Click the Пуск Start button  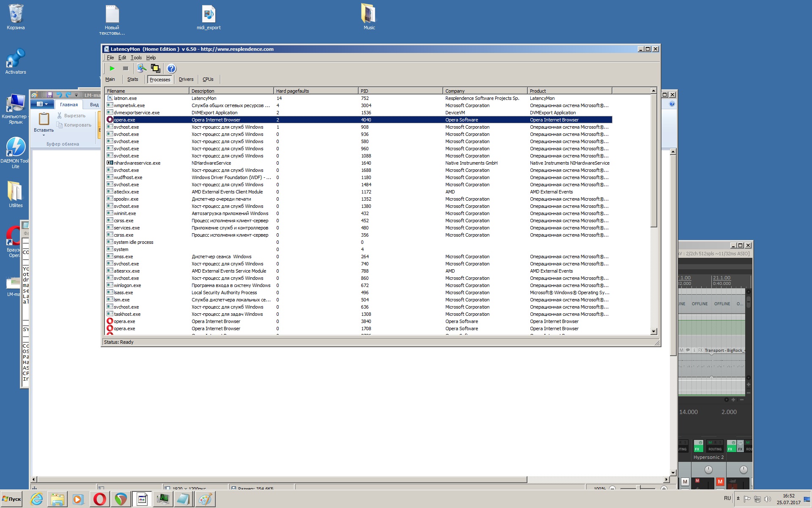pyautogui.click(x=12, y=499)
